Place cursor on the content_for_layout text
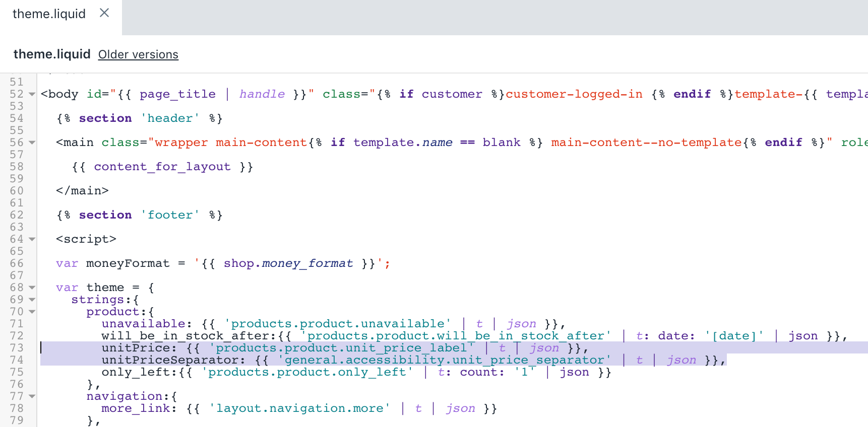The image size is (868, 427). pos(162,167)
